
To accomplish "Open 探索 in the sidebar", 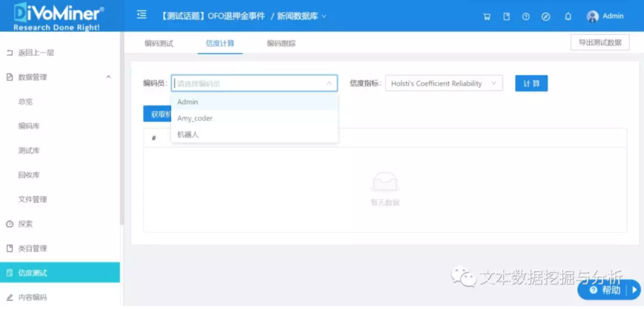I will [25, 224].
